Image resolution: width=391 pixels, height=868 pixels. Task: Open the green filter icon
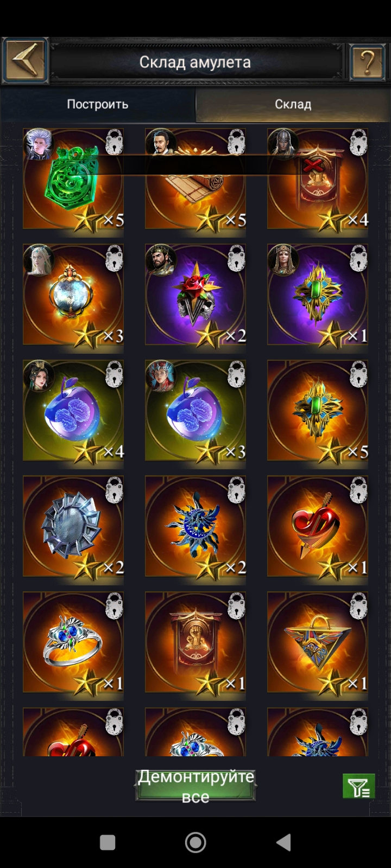358,786
